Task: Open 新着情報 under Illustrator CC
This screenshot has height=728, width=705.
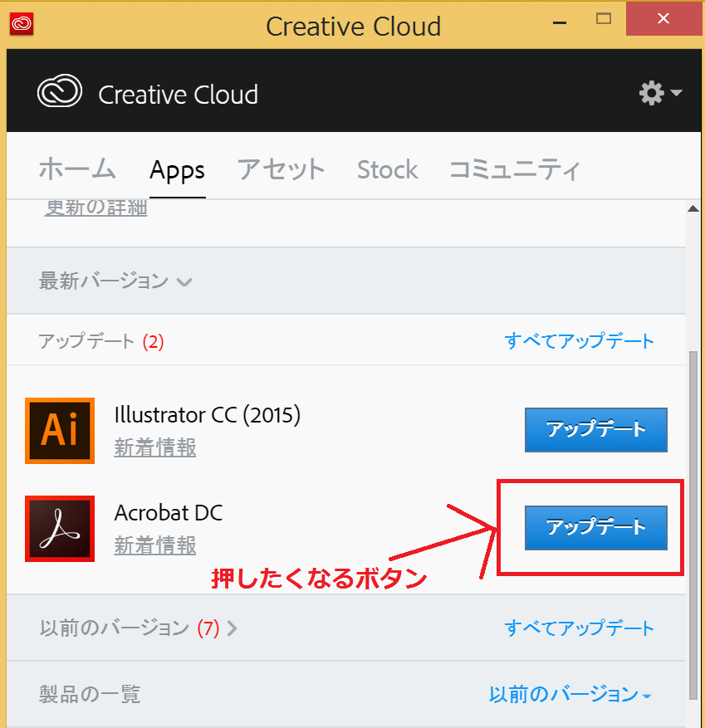Action: 155,447
